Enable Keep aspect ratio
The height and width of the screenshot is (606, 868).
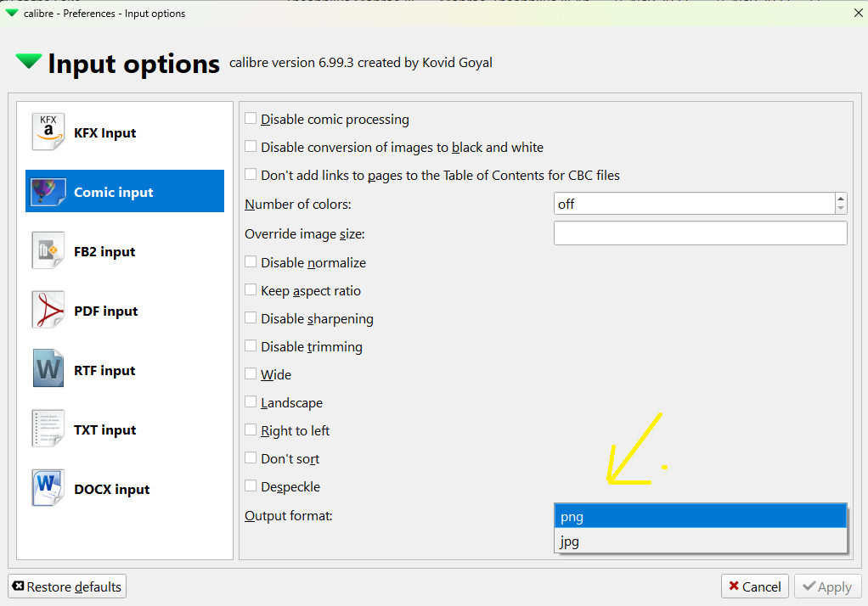click(x=251, y=290)
